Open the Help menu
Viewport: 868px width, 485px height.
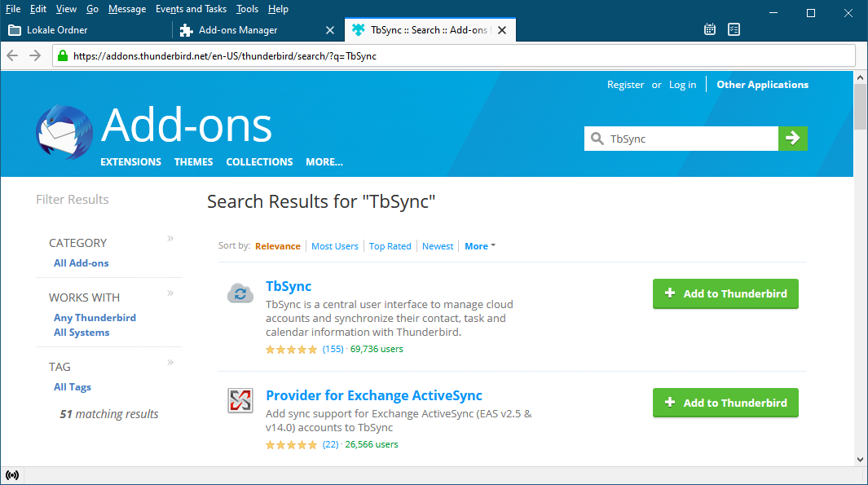[x=278, y=9]
